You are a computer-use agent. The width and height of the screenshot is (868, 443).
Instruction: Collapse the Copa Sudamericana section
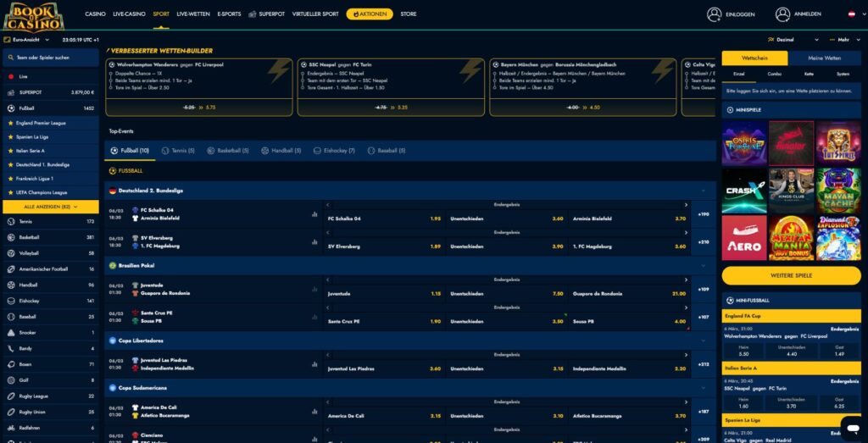pyautogui.click(x=704, y=388)
